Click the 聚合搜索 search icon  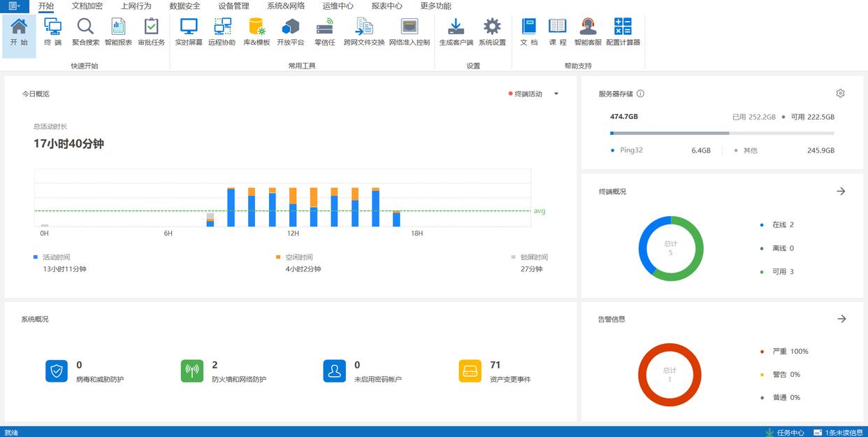click(x=85, y=32)
